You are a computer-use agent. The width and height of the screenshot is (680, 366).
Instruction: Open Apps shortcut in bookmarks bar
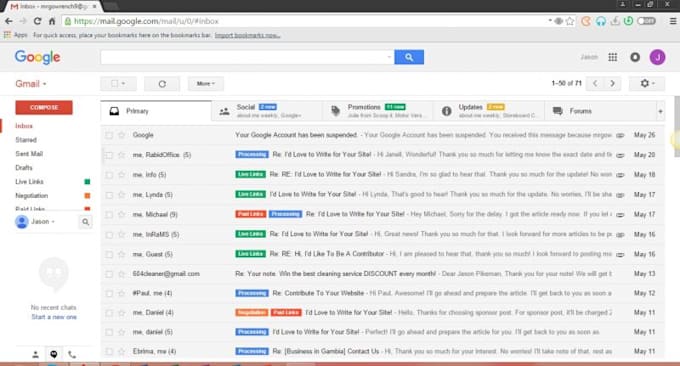click(x=16, y=35)
